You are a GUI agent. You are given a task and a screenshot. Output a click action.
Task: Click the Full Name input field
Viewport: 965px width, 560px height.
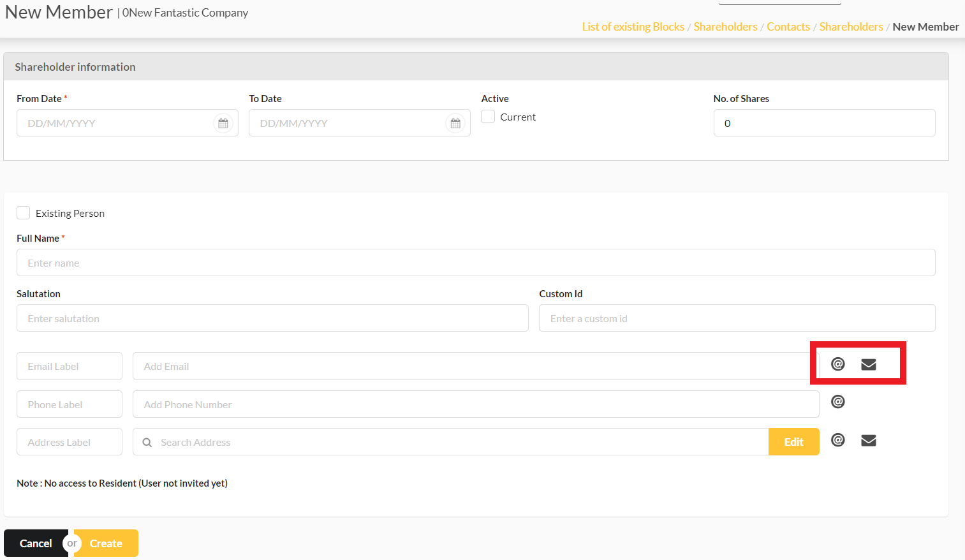click(476, 263)
